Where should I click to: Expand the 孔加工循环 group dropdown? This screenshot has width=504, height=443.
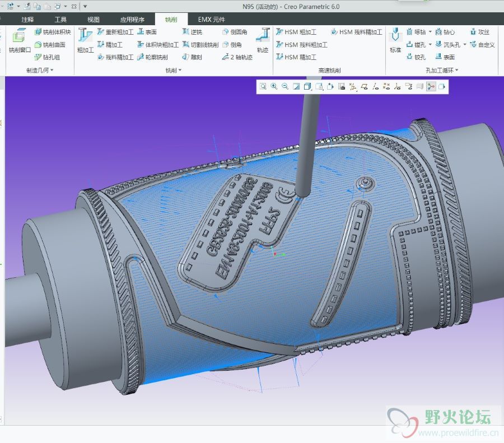456,70
